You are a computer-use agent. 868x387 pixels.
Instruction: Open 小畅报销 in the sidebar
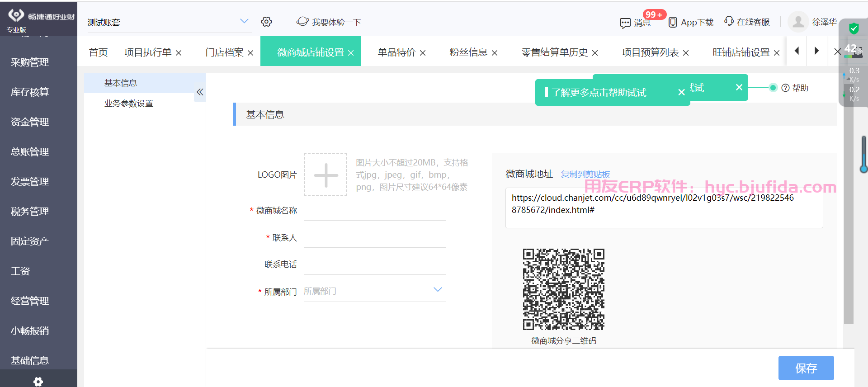tap(30, 331)
